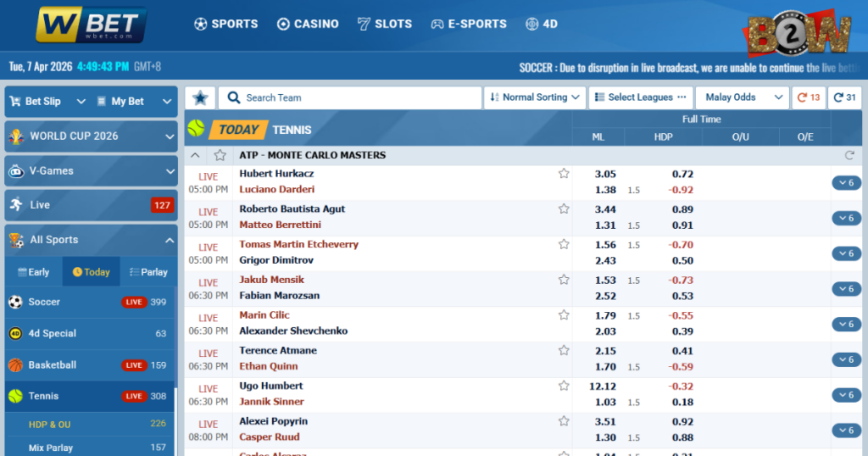The width and height of the screenshot is (868, 456).
Task: Open the Select Leagues filter
Action: click(x=641, y=97)
